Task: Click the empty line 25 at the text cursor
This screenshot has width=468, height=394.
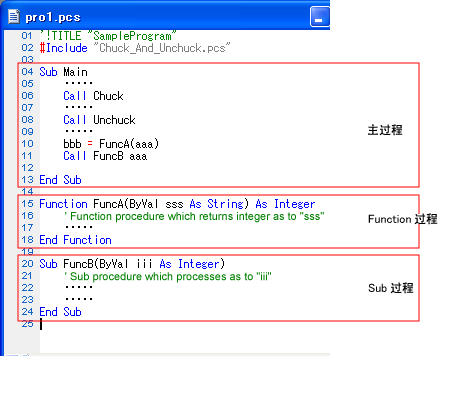Action: click(41, 324)
